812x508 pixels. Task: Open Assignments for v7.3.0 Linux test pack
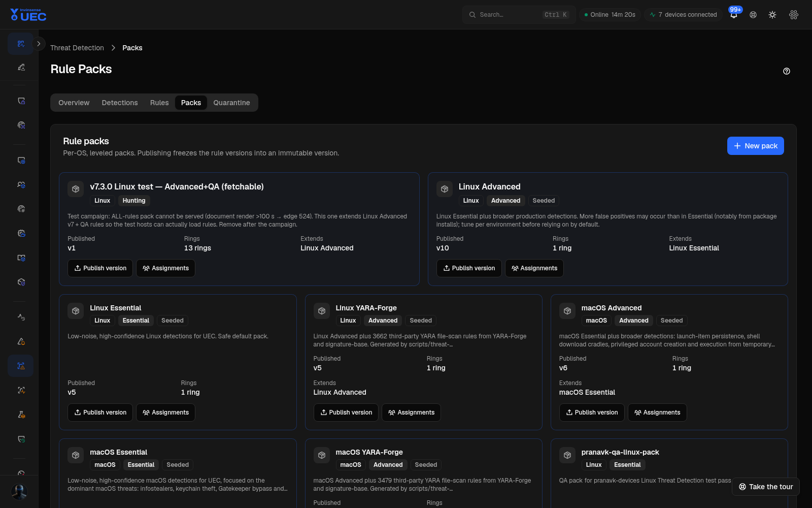point(165,268)
